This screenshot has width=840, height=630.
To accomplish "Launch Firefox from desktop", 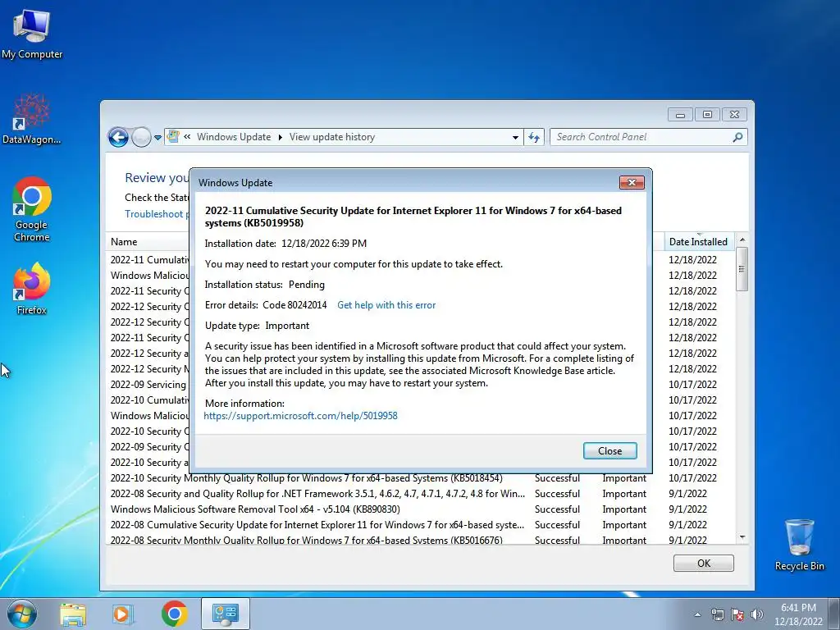I will click(32, 288).
